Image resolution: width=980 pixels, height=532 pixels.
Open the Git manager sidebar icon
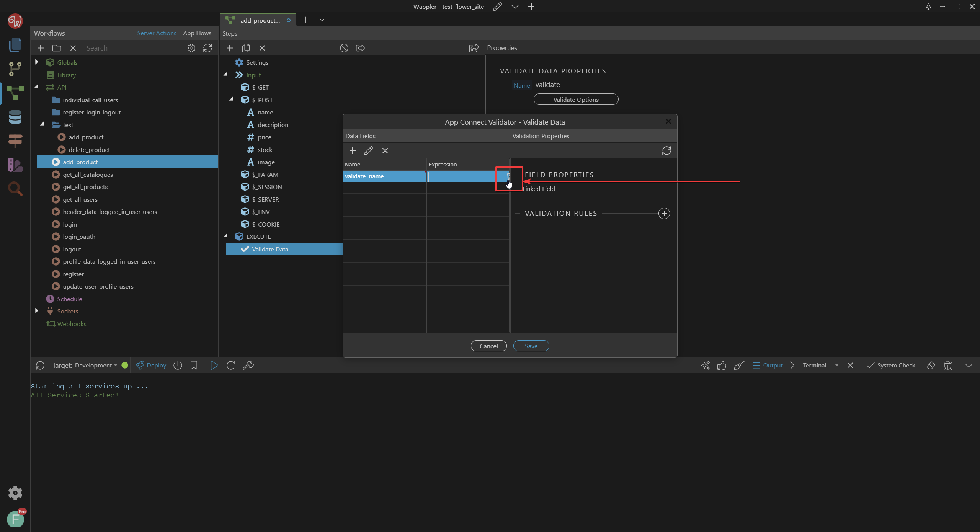click(15, 69)
